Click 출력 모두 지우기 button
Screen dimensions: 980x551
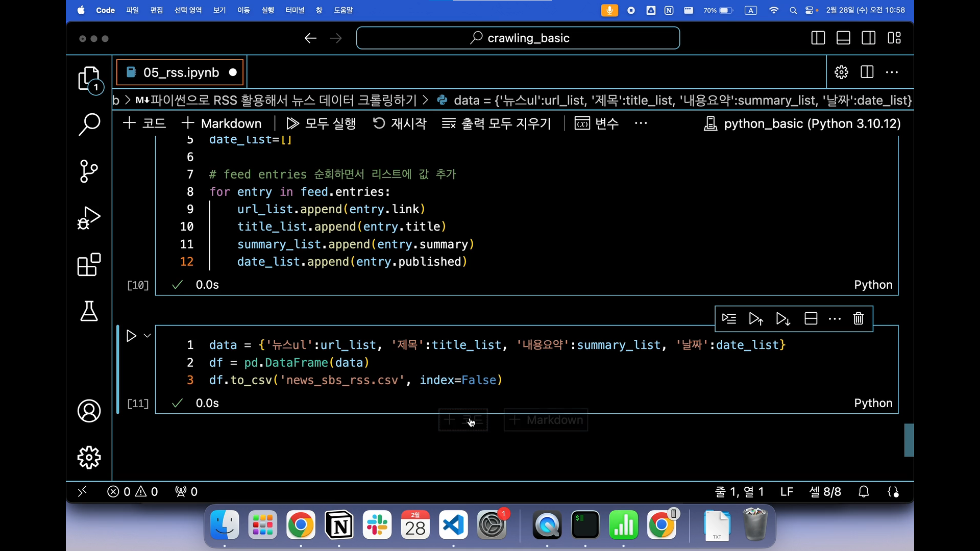tap(496, 123)
